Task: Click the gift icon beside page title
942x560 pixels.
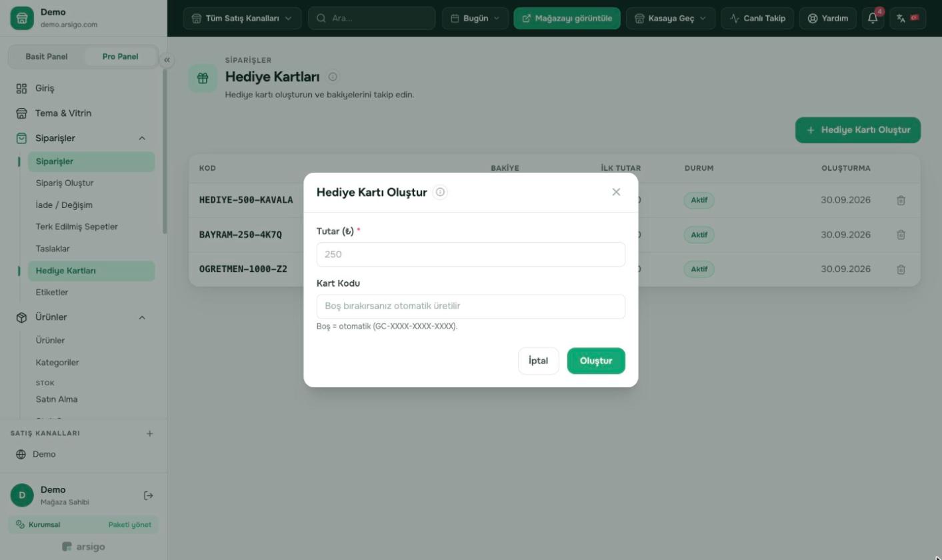Action: point(203,78)
